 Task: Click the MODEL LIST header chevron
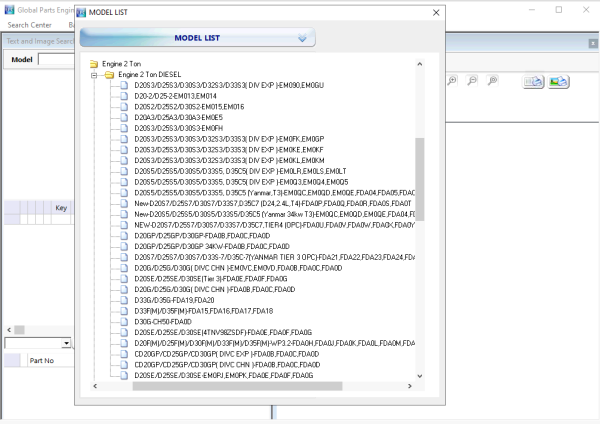point(302,38)
